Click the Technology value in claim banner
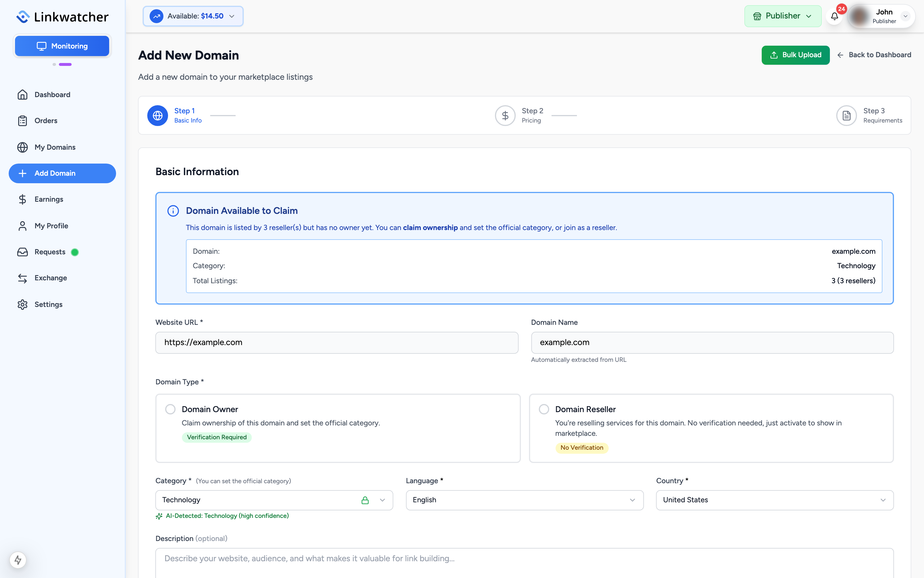 click(856, 266)
